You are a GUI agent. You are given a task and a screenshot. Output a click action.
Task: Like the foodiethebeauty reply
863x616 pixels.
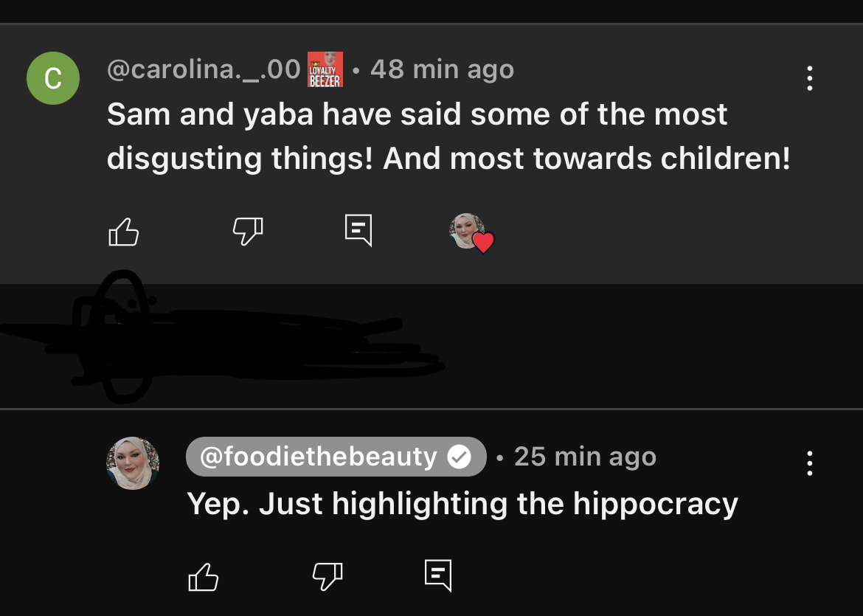(204, 577)
